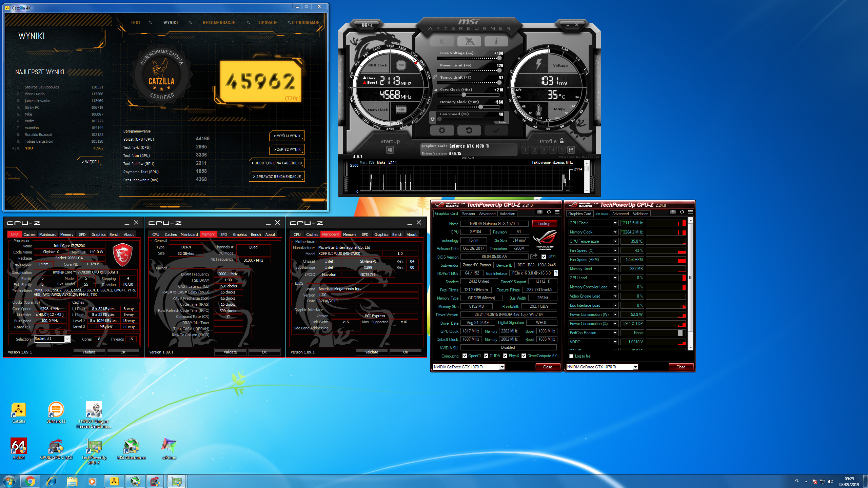The image size is (868, 488).
Task: Open the GPU selector dropdown in GPU-Z Sensors window
Action: point(635,367)
